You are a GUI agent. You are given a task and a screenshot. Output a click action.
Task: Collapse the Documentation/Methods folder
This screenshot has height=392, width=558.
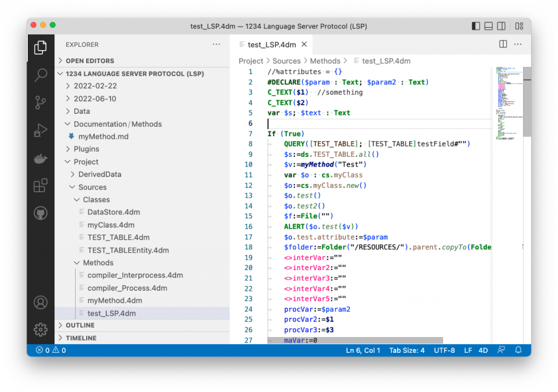(142, 124)
